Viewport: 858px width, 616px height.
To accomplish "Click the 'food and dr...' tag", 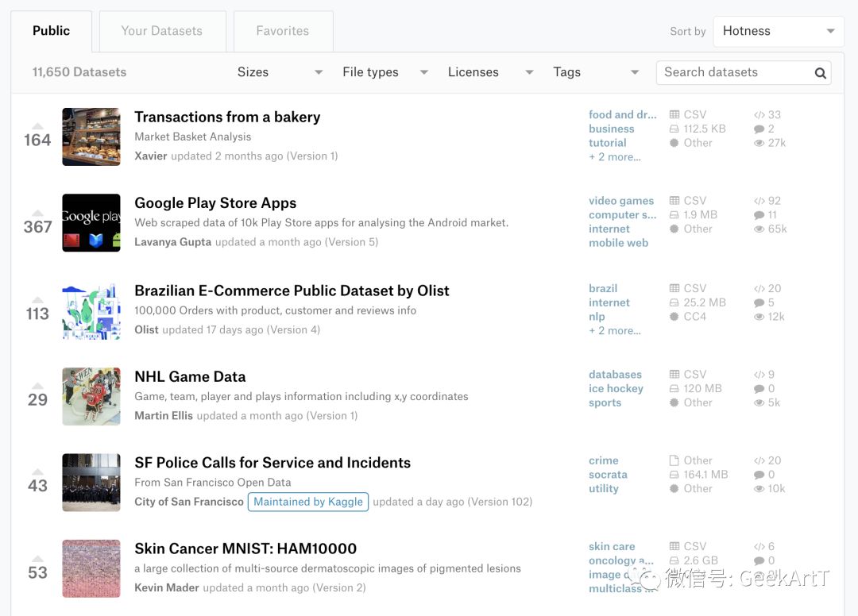I will click(x=622, y=115).
